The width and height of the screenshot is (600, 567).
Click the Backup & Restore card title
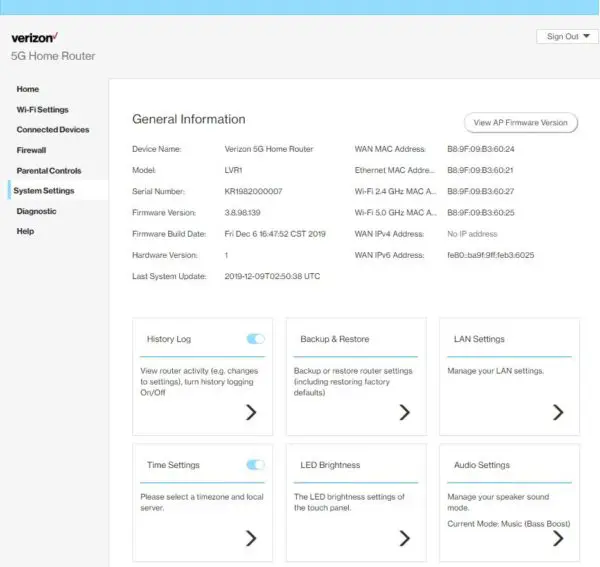tap(335, 339)
